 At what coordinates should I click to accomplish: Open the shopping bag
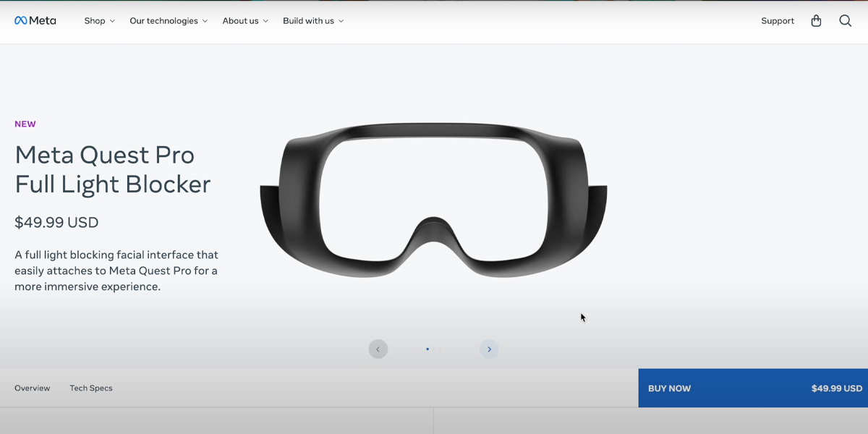click(x=816, y=21)
